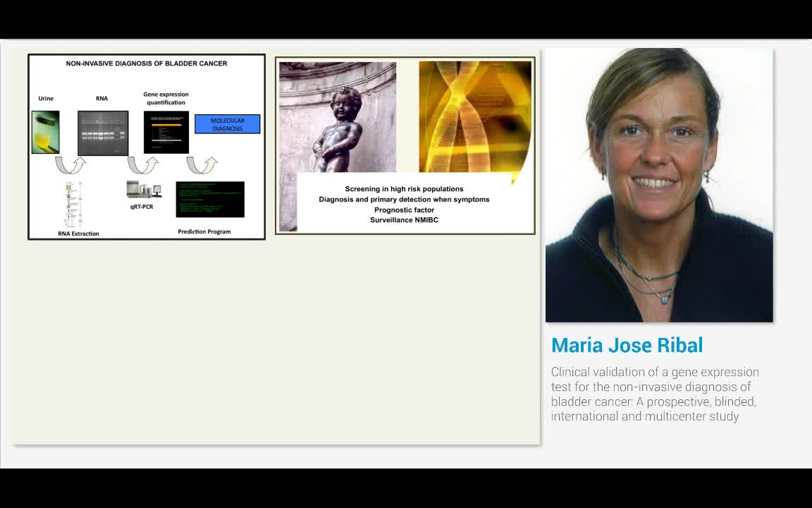
Task: Click the RNA gel electrophoresis image
Action: pos(103,133)
